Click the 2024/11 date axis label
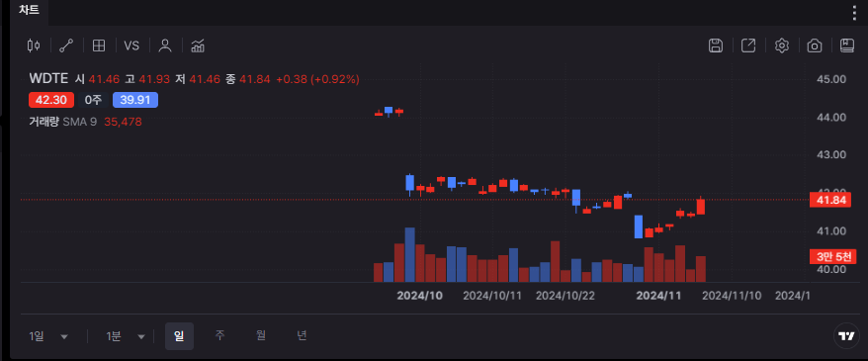The image size is (868, 361). click(658, 296)
